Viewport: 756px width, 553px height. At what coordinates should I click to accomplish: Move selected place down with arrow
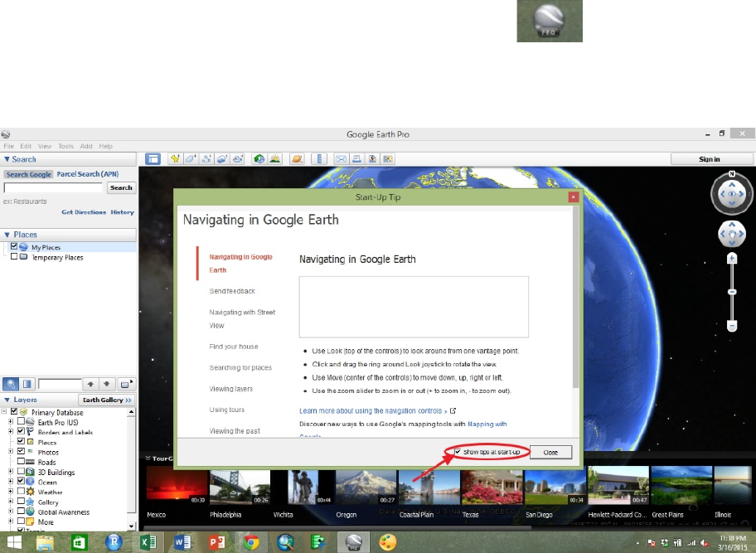click(107, 384)
